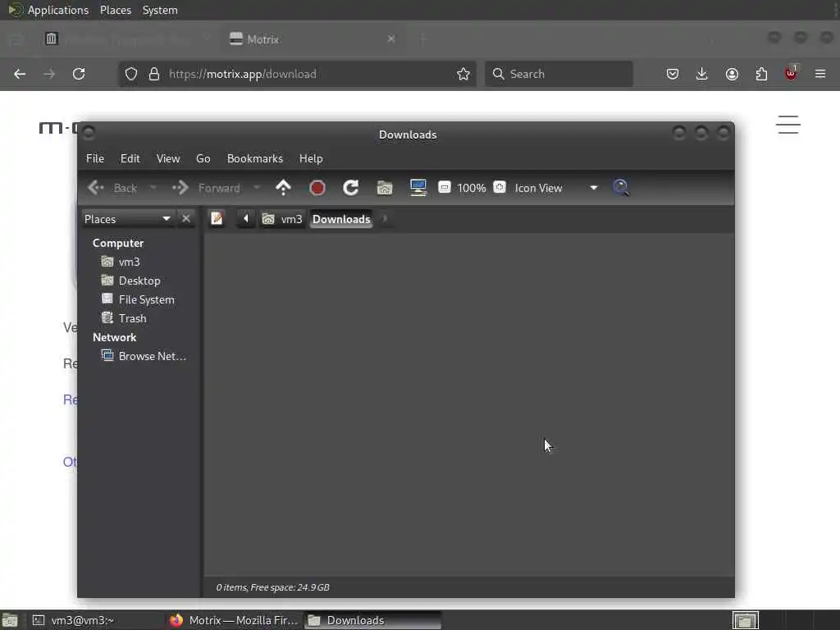Open Forward history dropdown arrow
Screen dimensions: 840x630
click(x=257, y=188)
